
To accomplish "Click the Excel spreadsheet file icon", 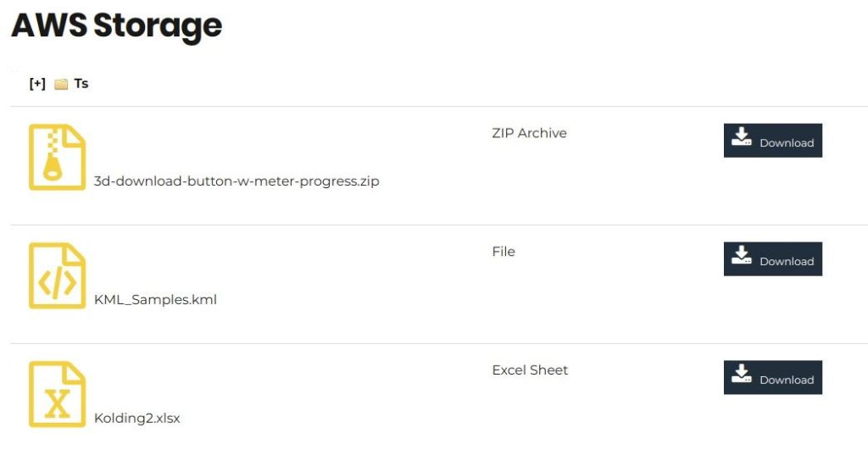I will pos(57,394).
